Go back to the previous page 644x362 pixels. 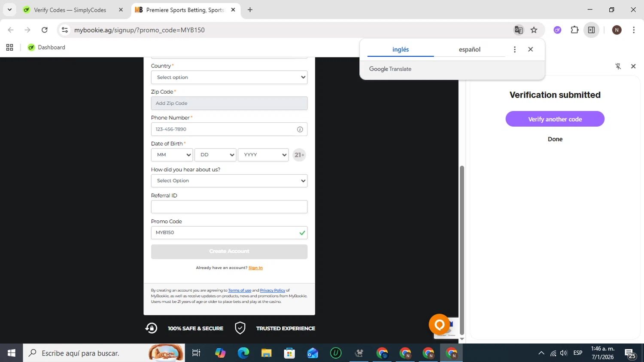pos(11,30)
